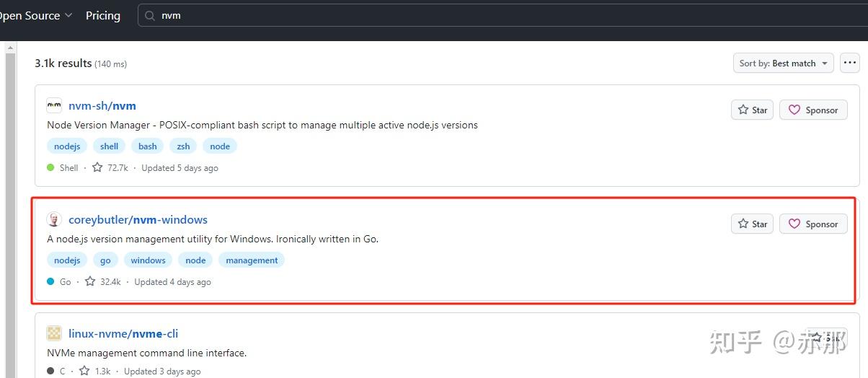Expand the Open Source menu

pyautogui.click(x=36, y=15)
